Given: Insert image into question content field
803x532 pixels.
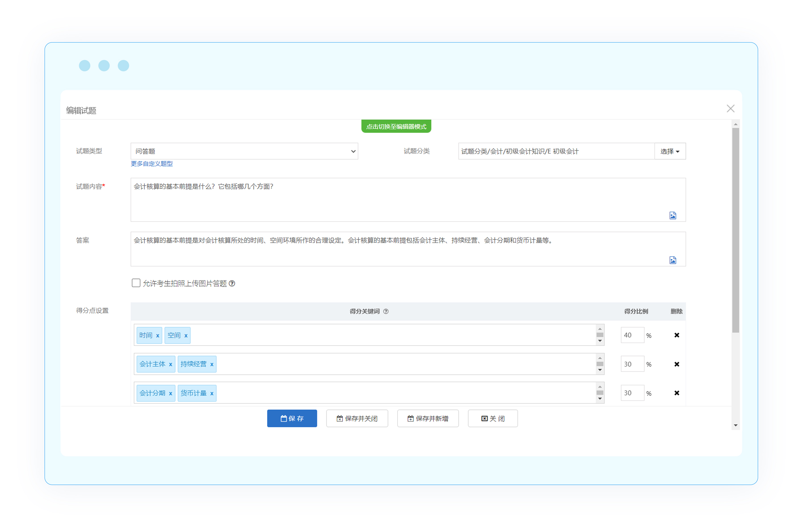Looking at the screenshot, I should pos(672,216).
